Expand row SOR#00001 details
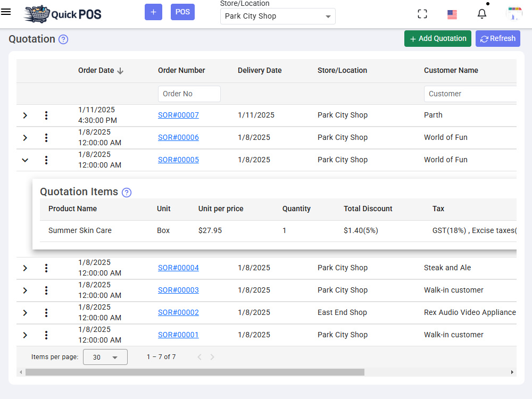Viewport: 532px width, 399px height. click(25, 335)
